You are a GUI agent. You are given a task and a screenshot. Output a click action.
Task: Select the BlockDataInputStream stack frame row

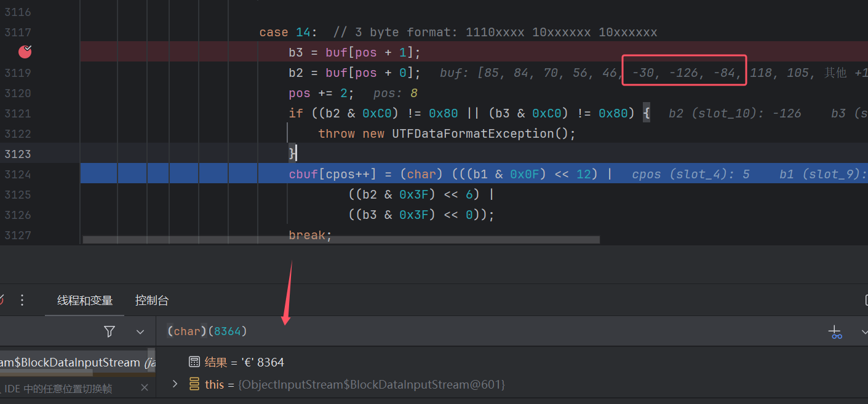point(77,363)
